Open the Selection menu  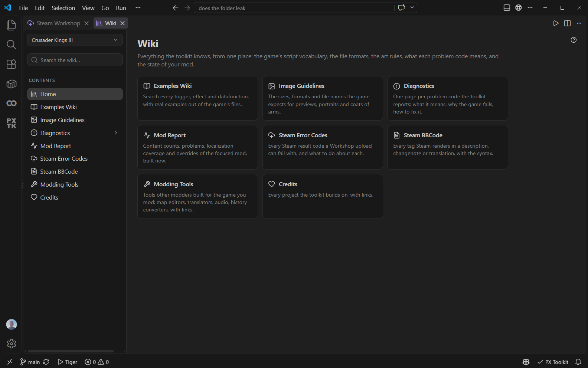(x=63, y=8)
